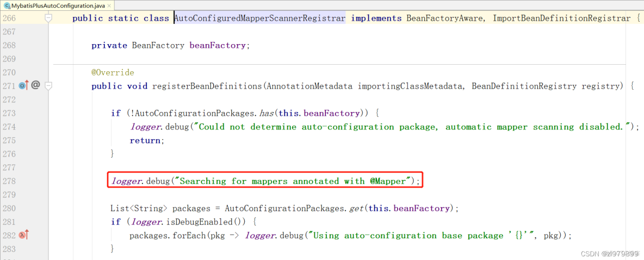Click BeanFactoryAware in the class declaration
This screenshot has width=644, height=260.
click(444, 18)
